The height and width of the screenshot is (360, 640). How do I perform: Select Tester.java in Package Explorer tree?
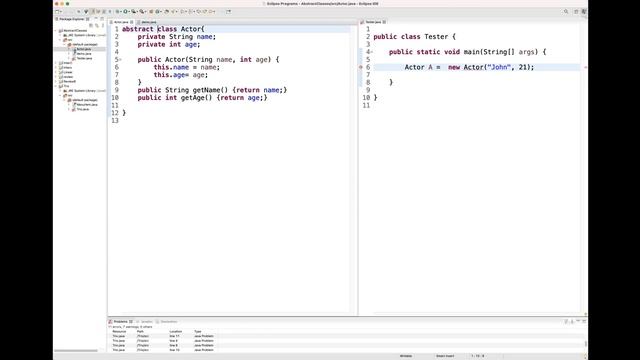click(84, 58)
